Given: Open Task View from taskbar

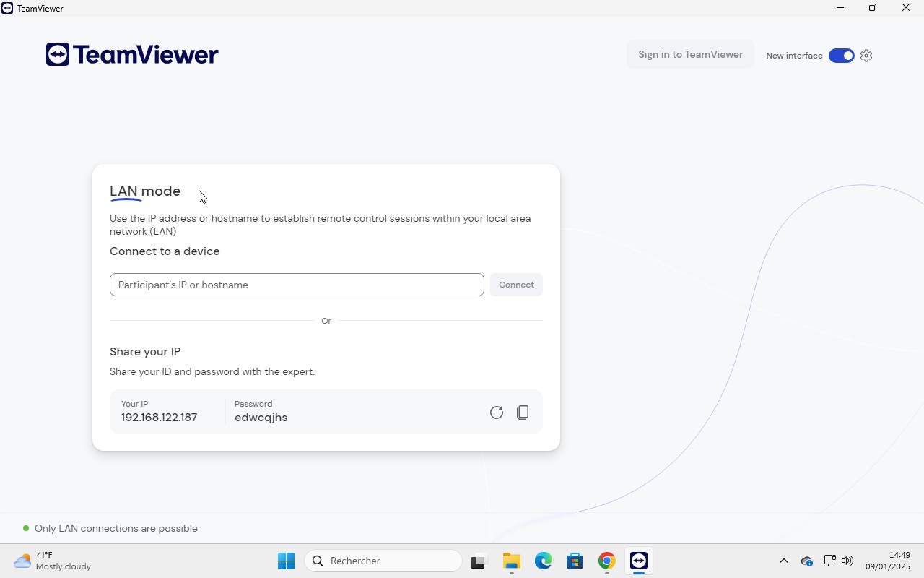Looking at the screenshot, I should (x=479, y=561).
